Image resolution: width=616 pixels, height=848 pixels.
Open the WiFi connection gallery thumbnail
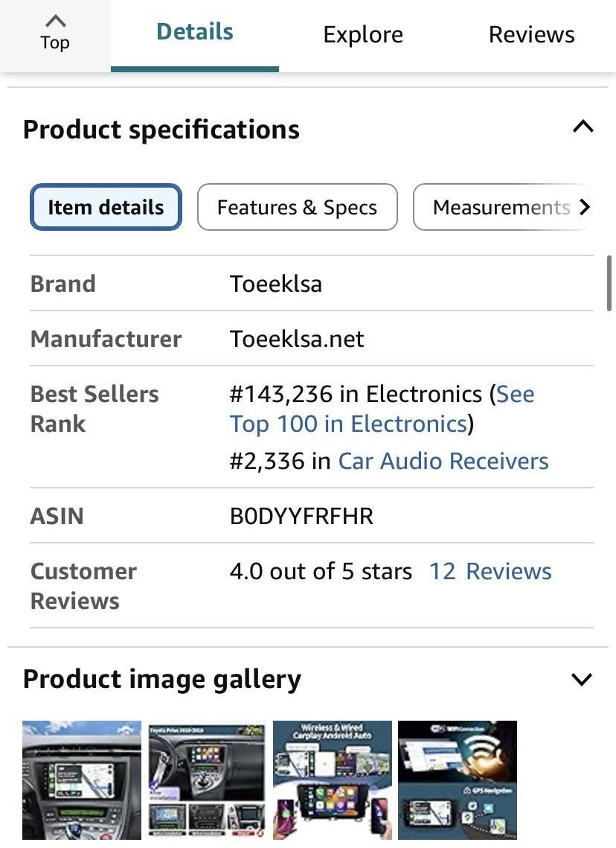[457, 780]
